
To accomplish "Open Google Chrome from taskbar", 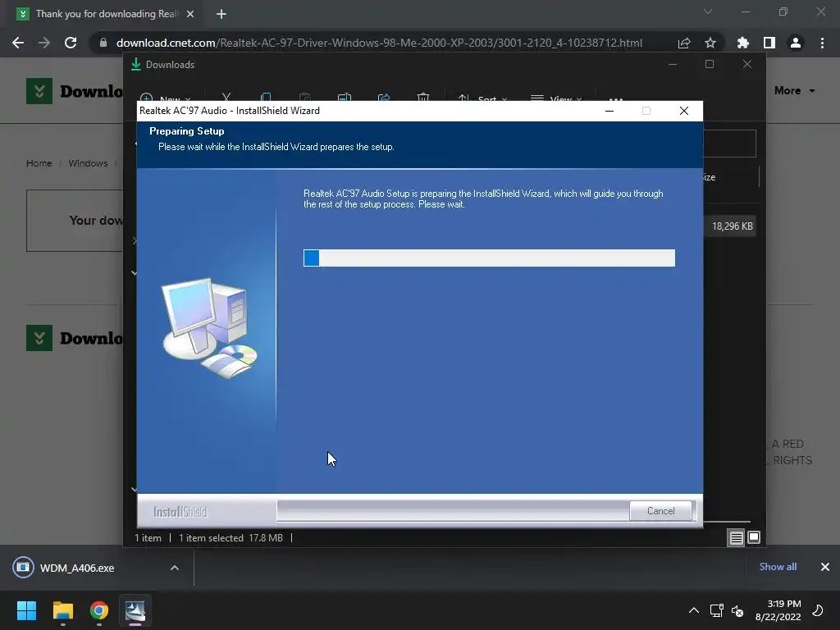I will tap(99, 610).
